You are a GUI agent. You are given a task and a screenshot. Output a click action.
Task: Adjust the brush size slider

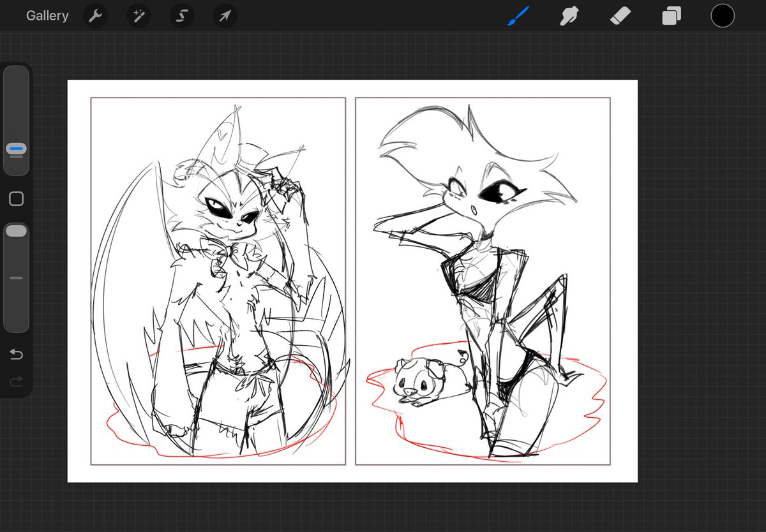[17, 121]
